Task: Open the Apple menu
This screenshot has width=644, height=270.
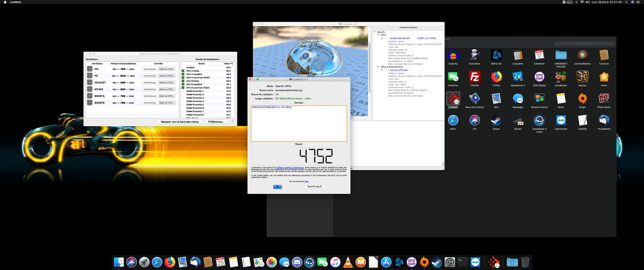Action: (x=5, y=2)
